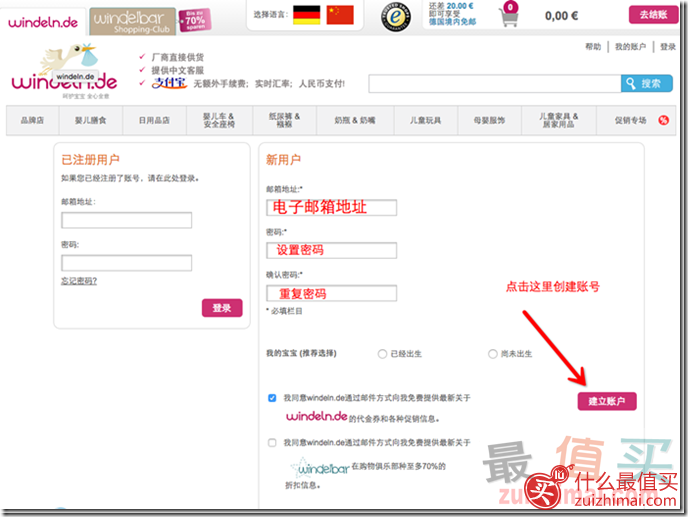This screenshot has width=688, height=517.
Task: Open the 儿童玩具 menu
Action: [425, 120]
